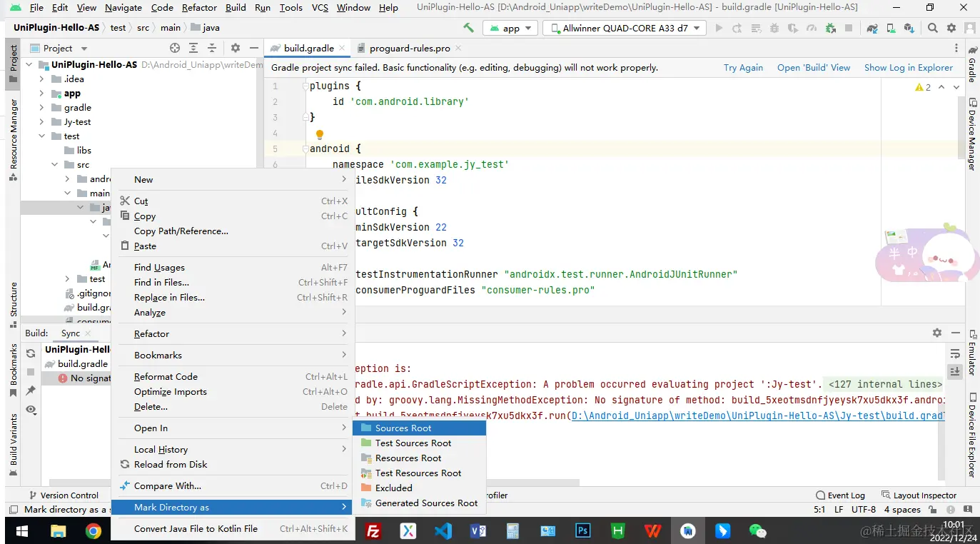Click Show Log in Explorer link
Image resolution: width=980 pixels, height=544 pixels.
click(x=908, y=67)
